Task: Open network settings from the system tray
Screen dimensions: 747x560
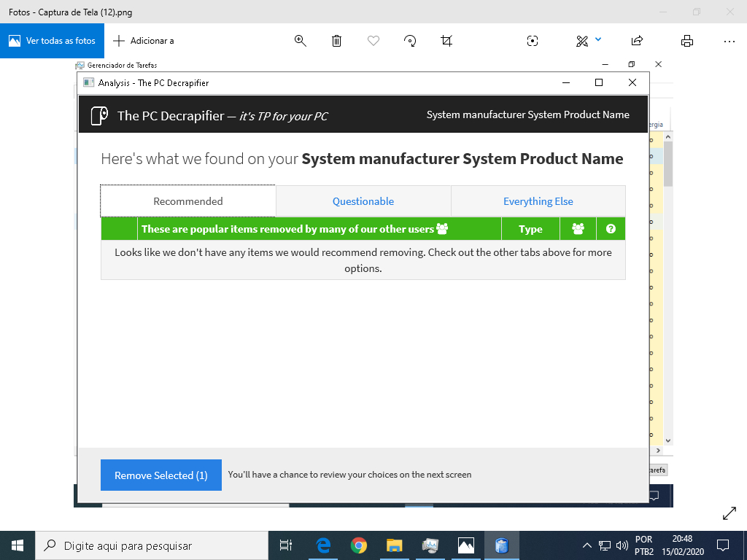Action: point(605,545)
